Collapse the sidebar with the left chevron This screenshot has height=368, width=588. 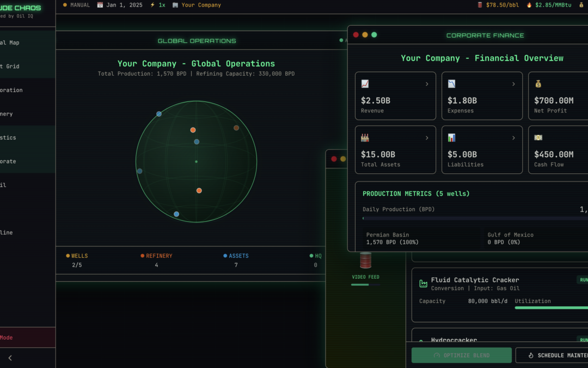10,358
